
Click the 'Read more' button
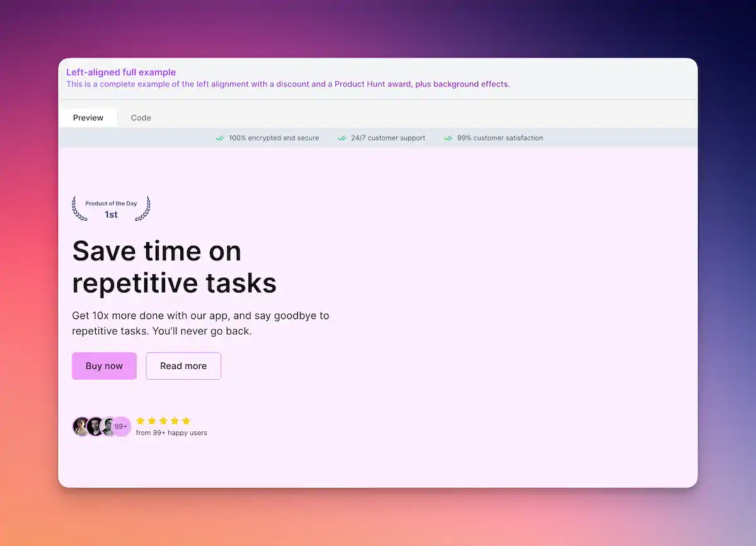point(183,366)
